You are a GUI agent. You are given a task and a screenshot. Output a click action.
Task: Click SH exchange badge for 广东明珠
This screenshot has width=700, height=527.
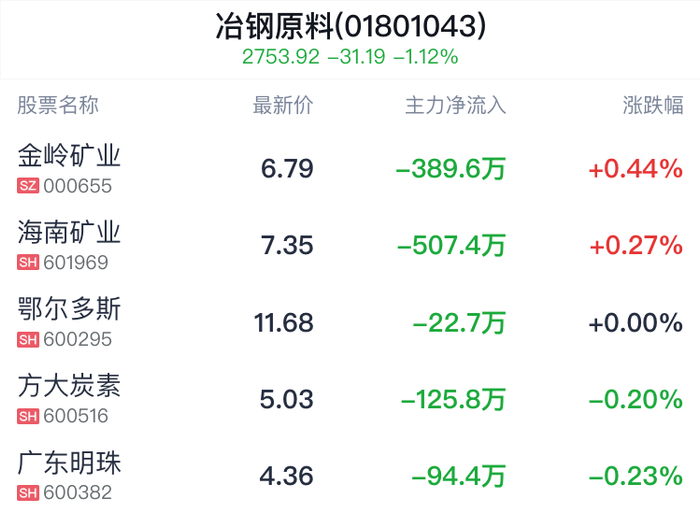[28, 493]
